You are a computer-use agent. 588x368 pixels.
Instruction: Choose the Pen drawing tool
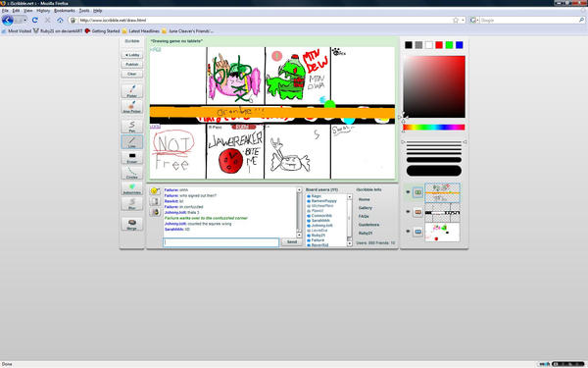[x=132, y=126]
